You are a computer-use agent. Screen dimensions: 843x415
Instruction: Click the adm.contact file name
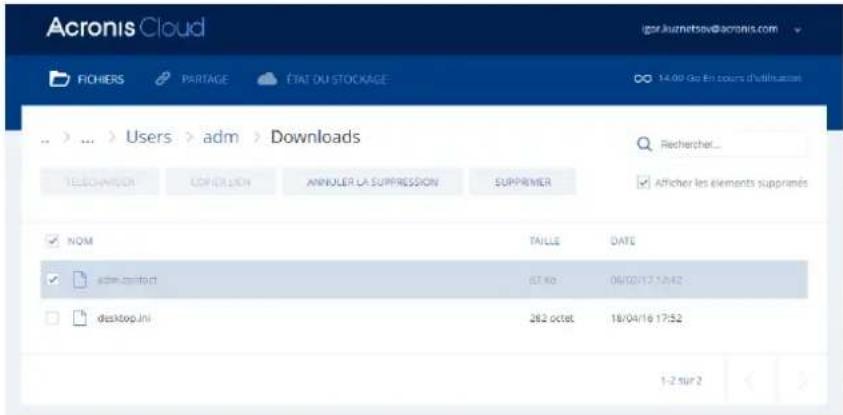[127, 280]
